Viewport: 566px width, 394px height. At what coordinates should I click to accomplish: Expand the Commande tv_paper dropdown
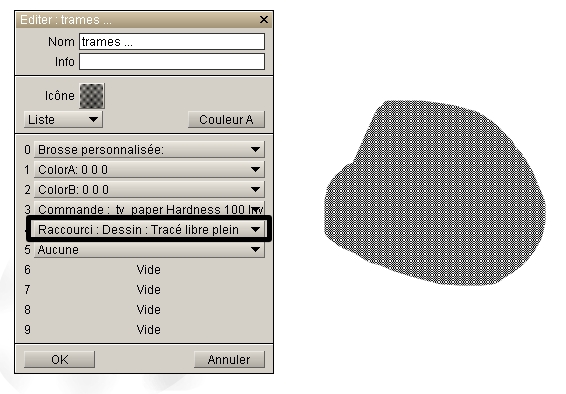pyautogui.click(x=149, y=209)
